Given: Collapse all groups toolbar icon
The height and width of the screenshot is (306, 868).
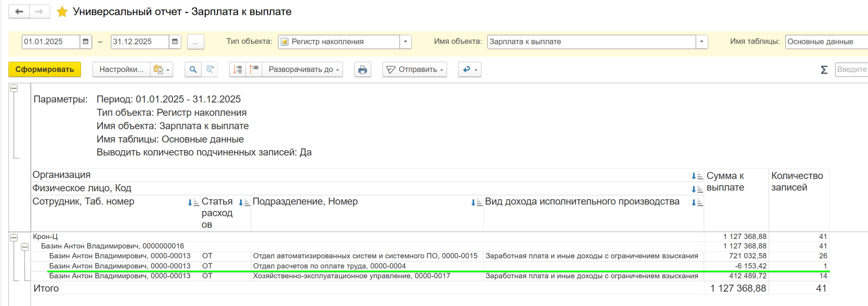Looking at the screenshot, I should (237, 69).
